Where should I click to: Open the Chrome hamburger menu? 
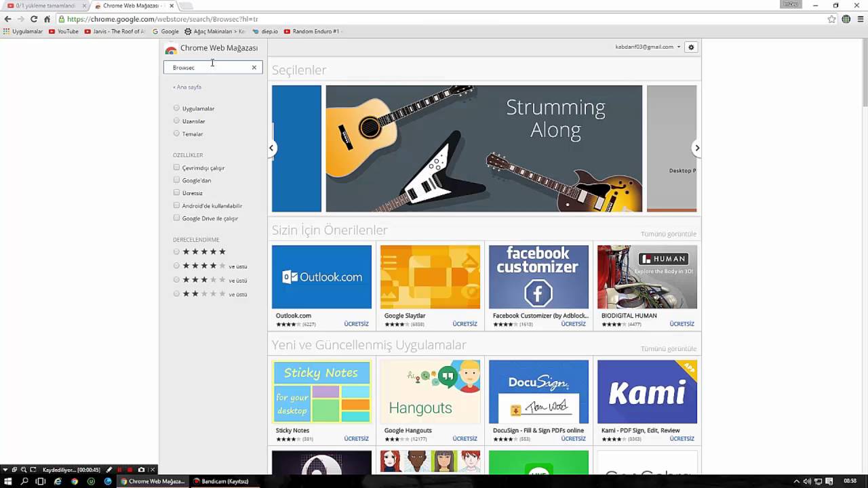coord(859,19)
